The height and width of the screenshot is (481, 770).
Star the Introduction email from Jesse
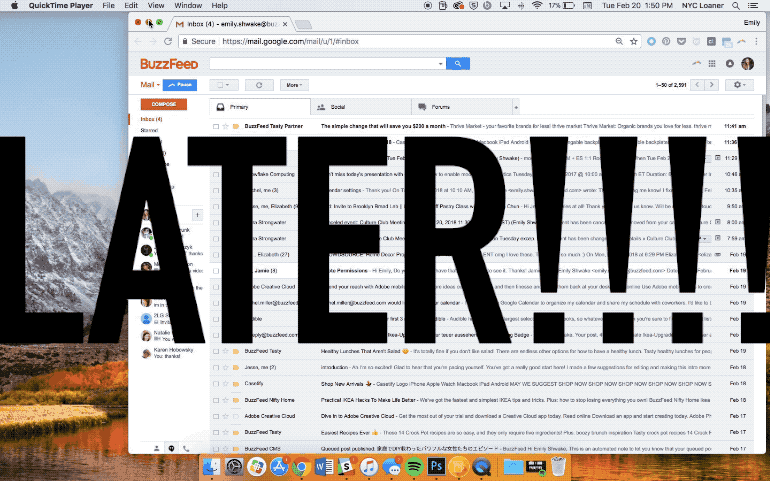tap(225, 368)
